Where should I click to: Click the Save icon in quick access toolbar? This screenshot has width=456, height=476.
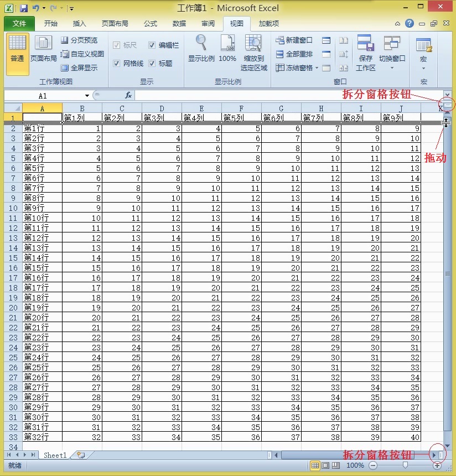24,8
